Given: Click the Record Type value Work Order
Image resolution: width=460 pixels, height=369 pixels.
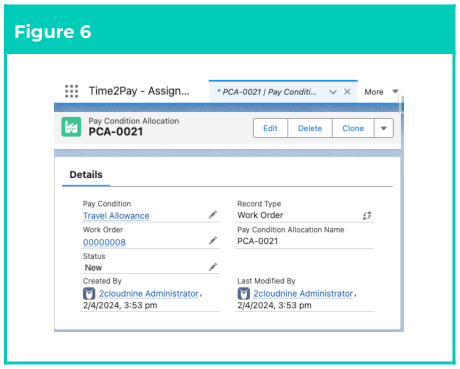Looking at the screenshot, I should [x=260, y=215].
